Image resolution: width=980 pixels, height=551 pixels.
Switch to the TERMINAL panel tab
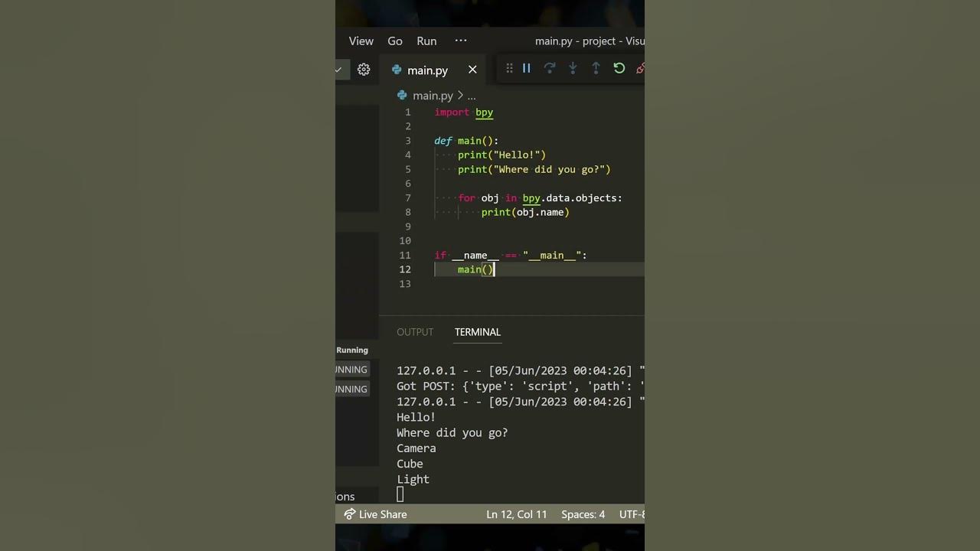tap(478, 332)
